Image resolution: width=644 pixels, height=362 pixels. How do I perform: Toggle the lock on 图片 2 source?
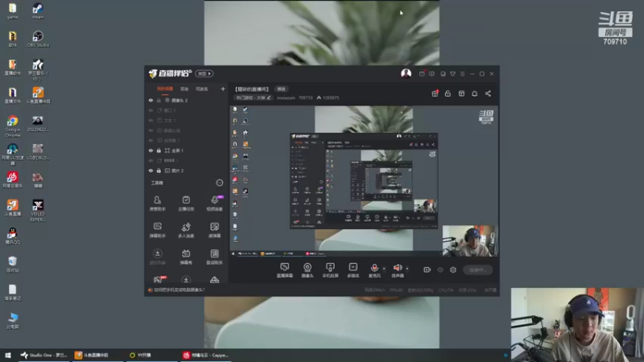(159, 171)
